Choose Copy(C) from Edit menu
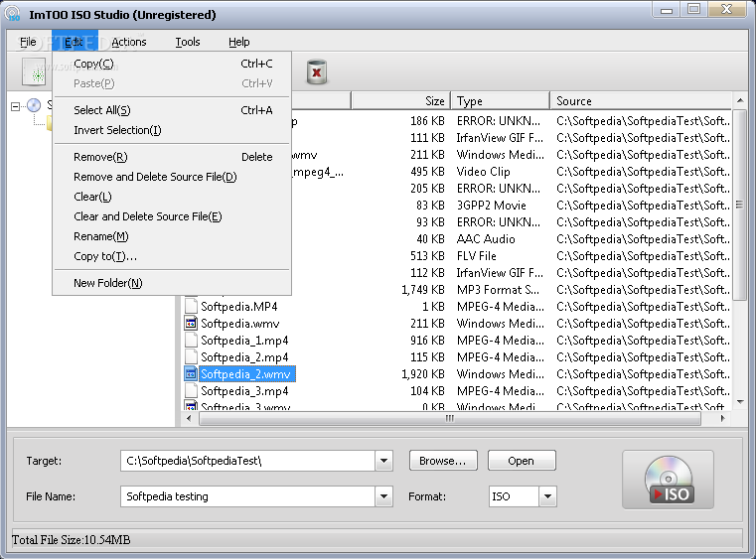Screen dimensions: 756x559 click(172, 64)
